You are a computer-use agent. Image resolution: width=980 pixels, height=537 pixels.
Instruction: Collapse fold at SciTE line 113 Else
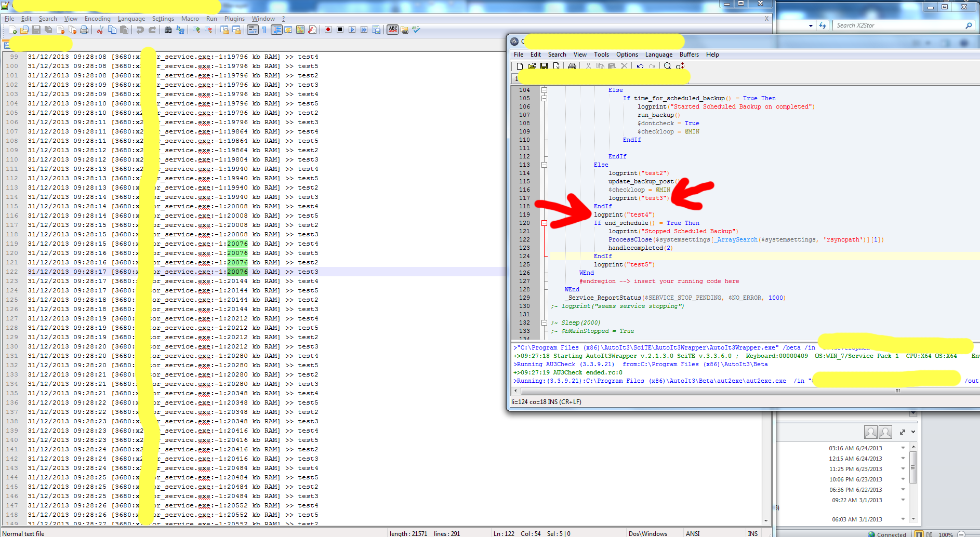pos(545,165)
